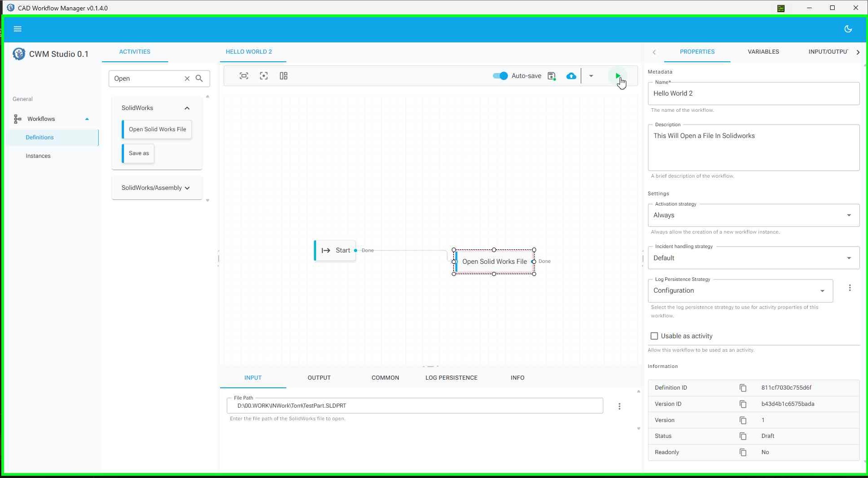This screenshot has width=868, height=478.
Task: Copy the Definition ID value
Action: pyautogui.click(x=743, y=388)
